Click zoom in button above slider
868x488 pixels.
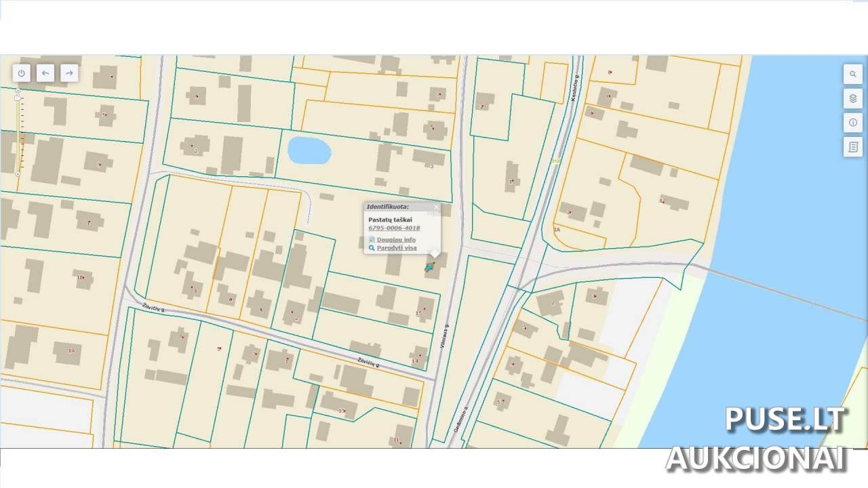(18, 90)
